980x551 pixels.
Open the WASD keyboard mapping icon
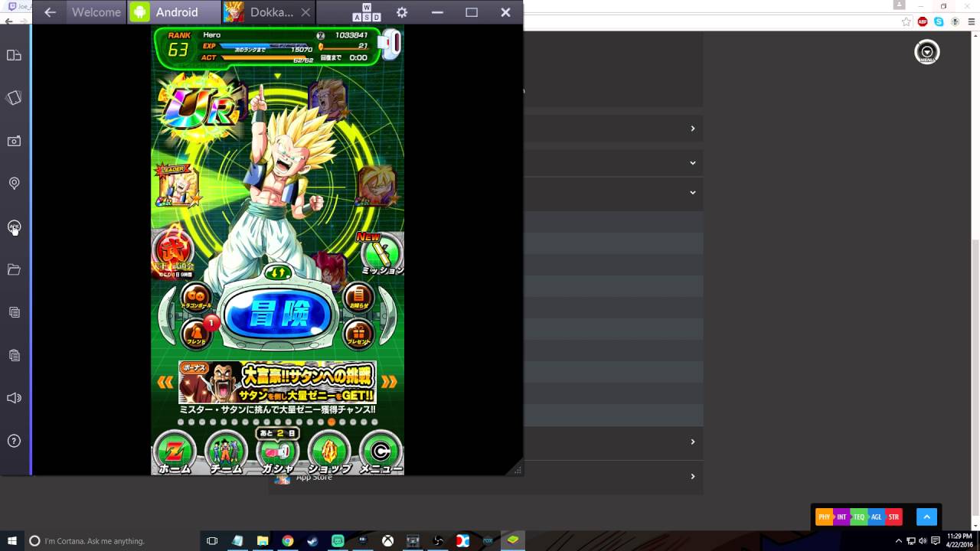tap(367, 12)
